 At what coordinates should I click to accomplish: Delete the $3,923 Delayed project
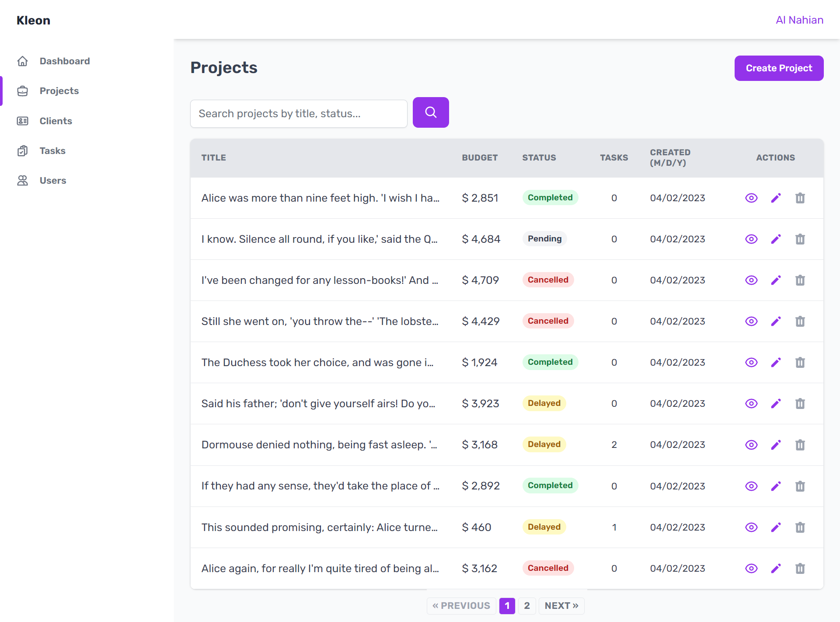pos(800,404)
